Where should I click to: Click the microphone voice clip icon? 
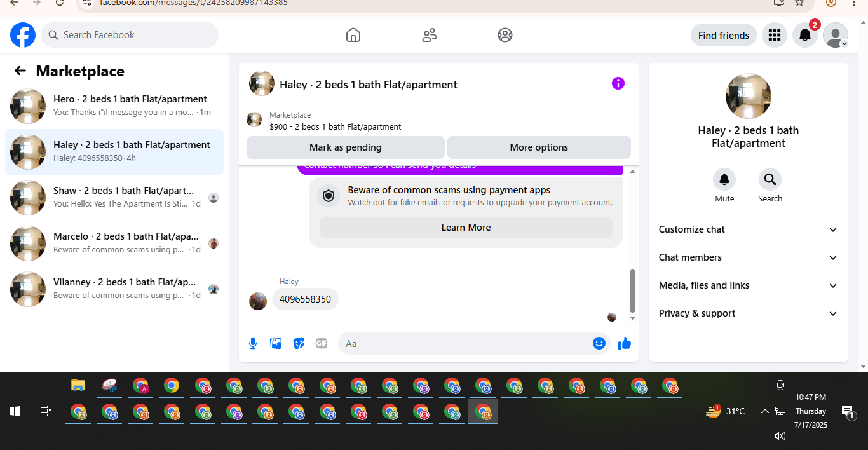(x=253, y=343)
